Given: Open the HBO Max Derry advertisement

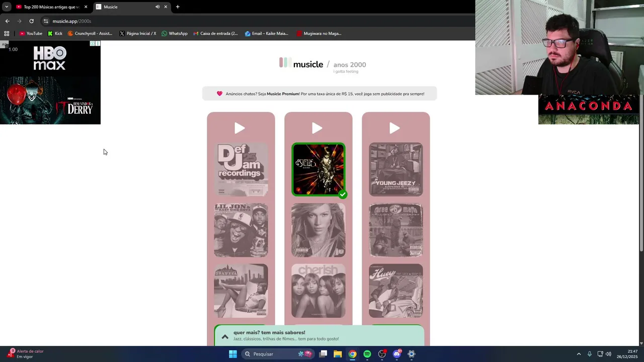Looking at the screenshot, I should pos(50,82).
